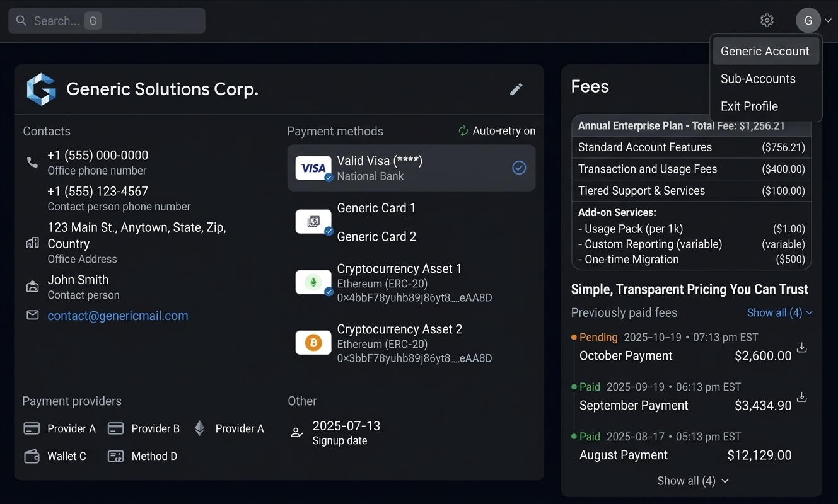Click the Generic Solutions Corp. logo
Screen dimensions: 838x504
41,89
